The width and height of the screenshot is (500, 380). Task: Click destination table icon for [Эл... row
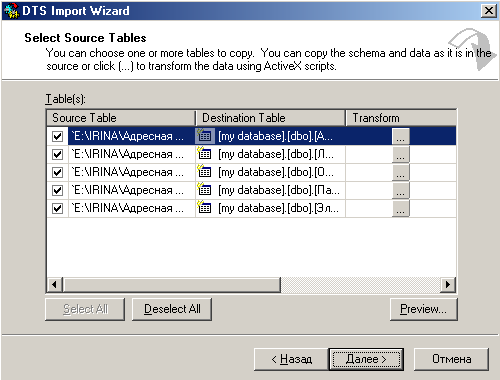pyautogui.click(x=205, y=208)
